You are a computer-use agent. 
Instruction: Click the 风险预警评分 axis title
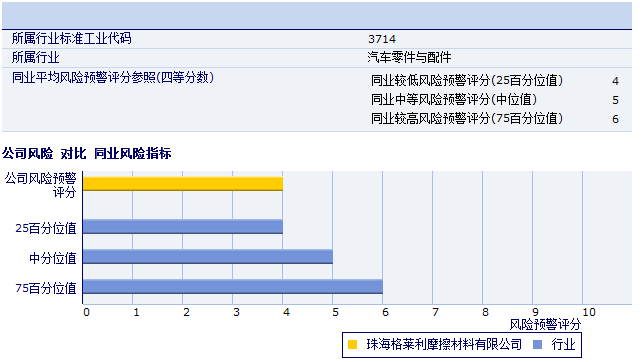545,325
